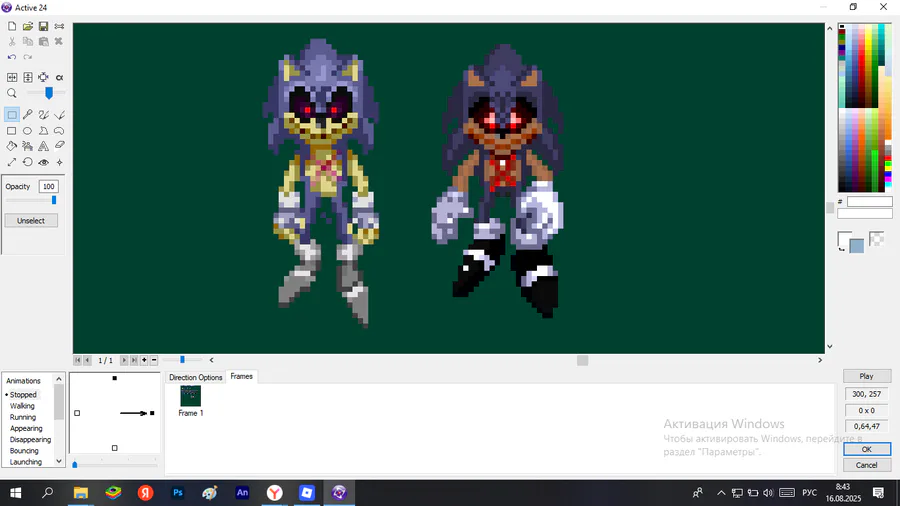900x506 pixels.
Task: Click the zoom slider handle in toolbar
Action: [49, 93]
